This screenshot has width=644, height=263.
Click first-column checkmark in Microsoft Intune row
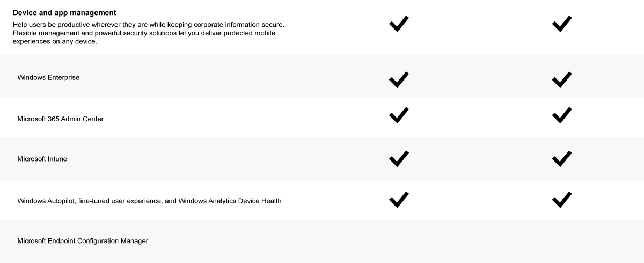399,159
